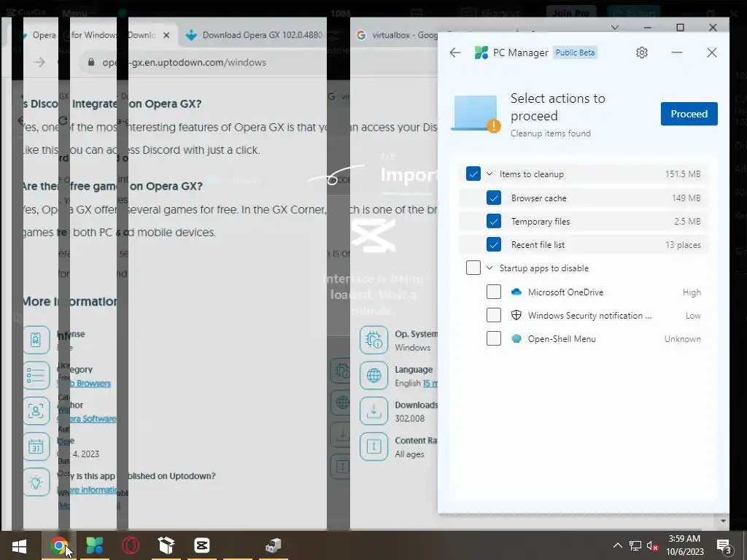Click the Author person icon
747x560 pixels.
36,411
